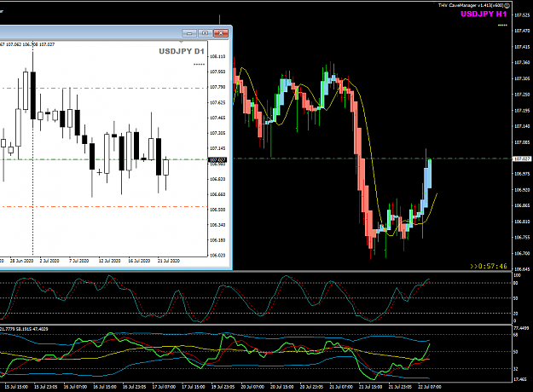Click 107.790 on the D1 price scale
This screenshot has width=533, height=392.
pos(217,87)
